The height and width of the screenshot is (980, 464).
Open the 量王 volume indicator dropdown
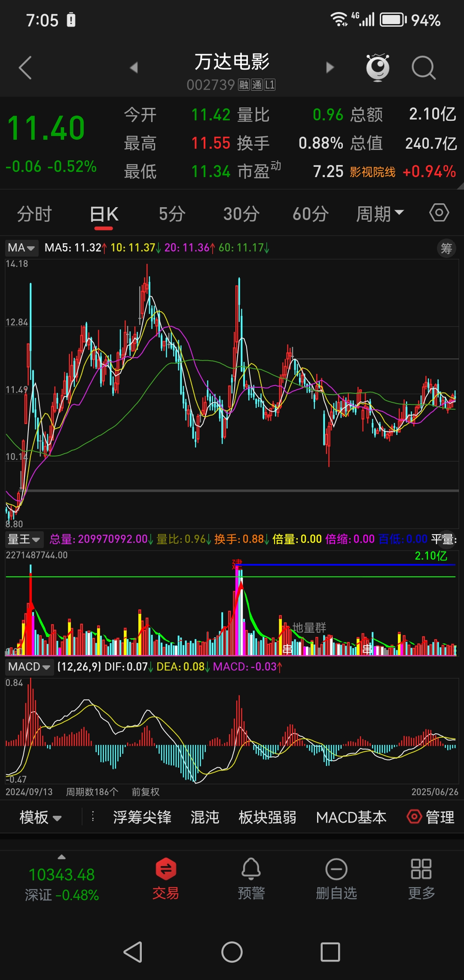[24, 539]
